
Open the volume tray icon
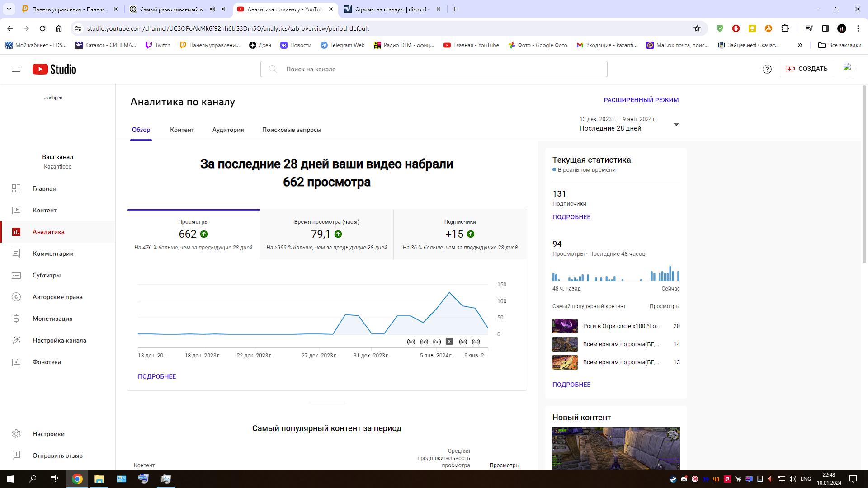point(793,479)
